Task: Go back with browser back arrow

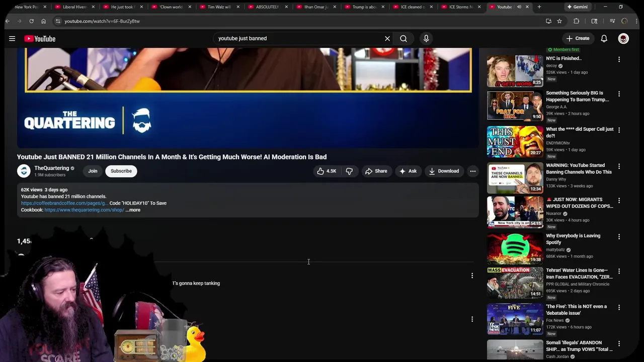Action: click(x=8, y=21)
